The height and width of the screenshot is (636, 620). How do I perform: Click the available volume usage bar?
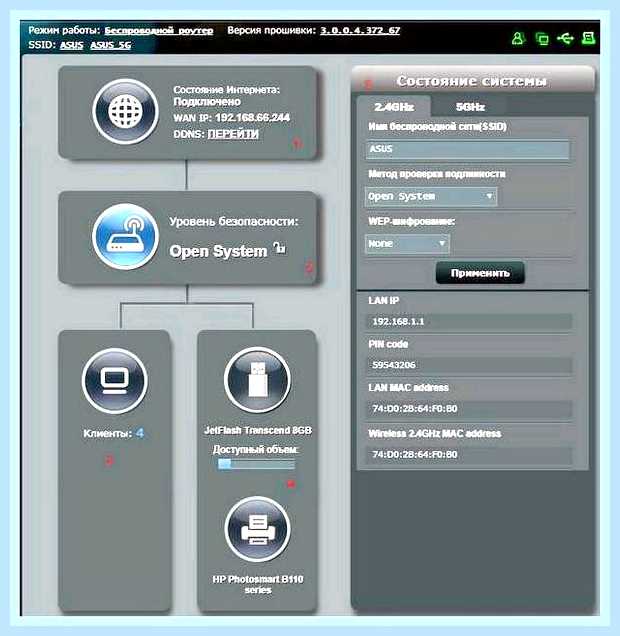click(x=256, y=464)
